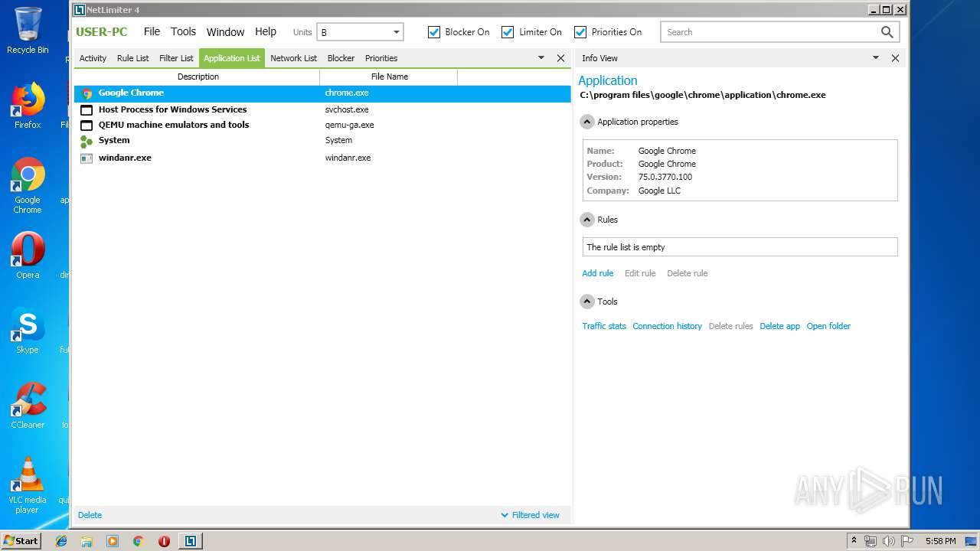Switch to the Rule List tab
980x551 pixels.
pos(132,58)
